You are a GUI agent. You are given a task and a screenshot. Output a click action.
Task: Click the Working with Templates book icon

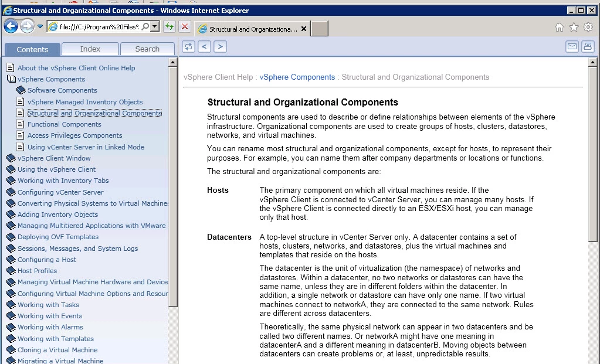[x=11, y=338]
